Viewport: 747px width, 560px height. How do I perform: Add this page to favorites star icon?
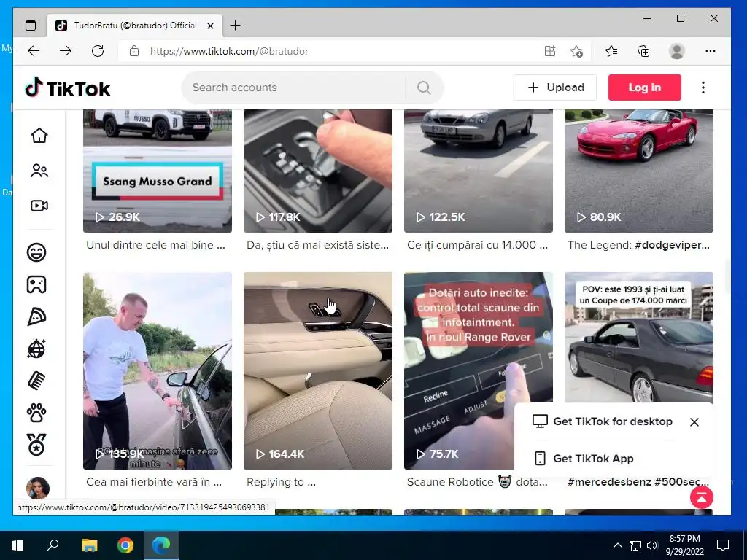click(576, 51)
